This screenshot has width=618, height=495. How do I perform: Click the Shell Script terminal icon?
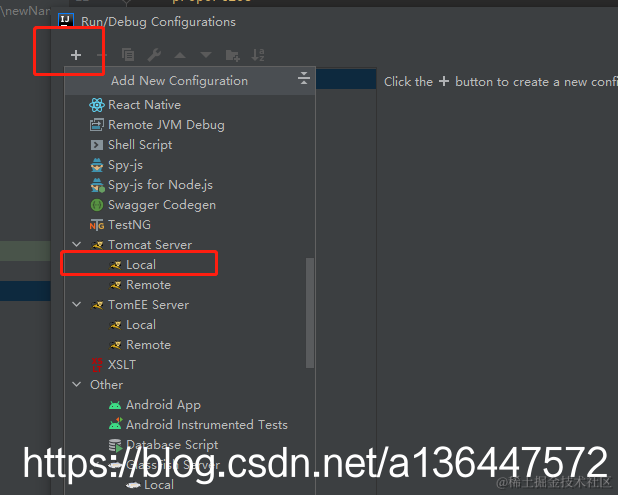[x=97, y=145]
